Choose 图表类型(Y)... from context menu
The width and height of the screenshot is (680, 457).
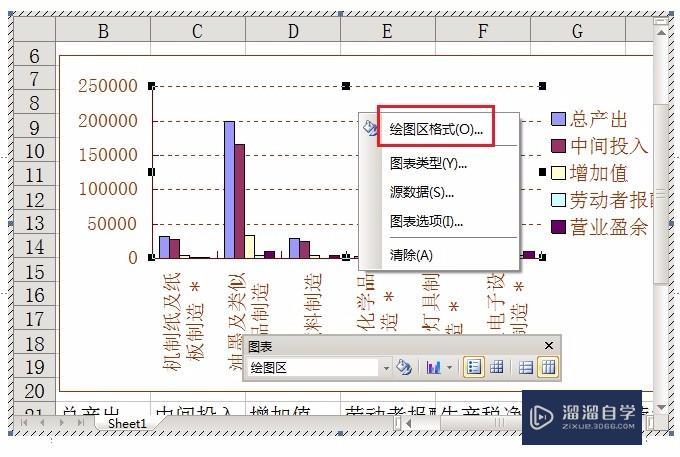coord(428,163)
